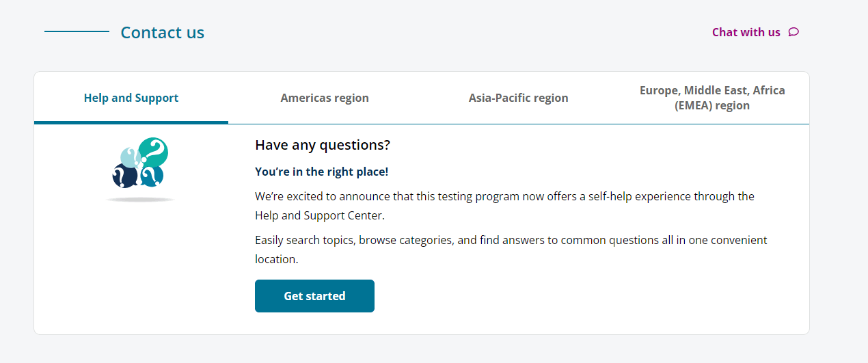Click the speech bubble icon beside Chat with us

coord(794,32)
